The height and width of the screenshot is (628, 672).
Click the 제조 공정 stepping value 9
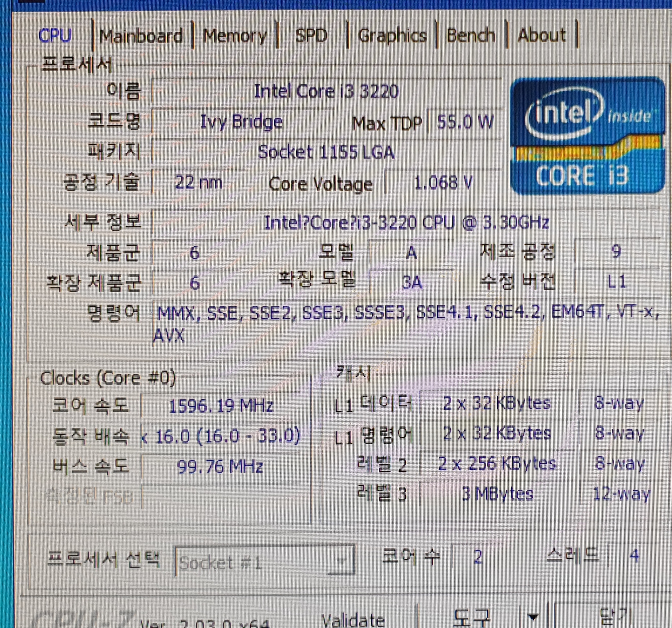point(617,251)
